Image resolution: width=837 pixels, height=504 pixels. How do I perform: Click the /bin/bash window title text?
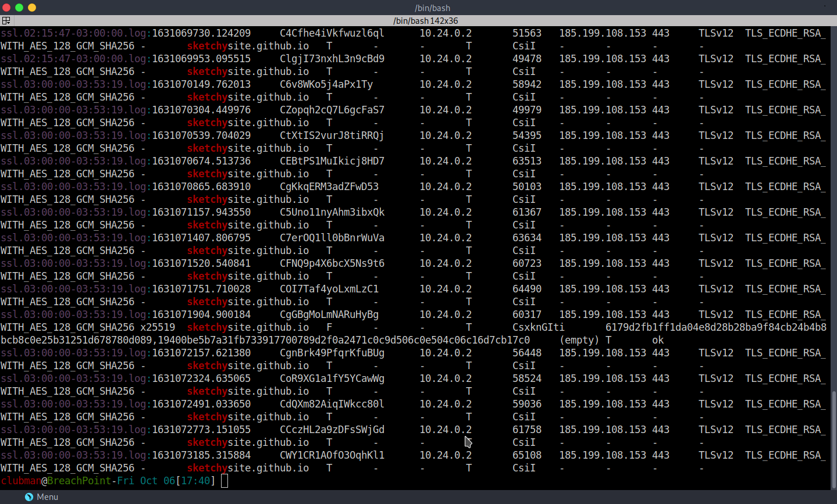(432, 8)
